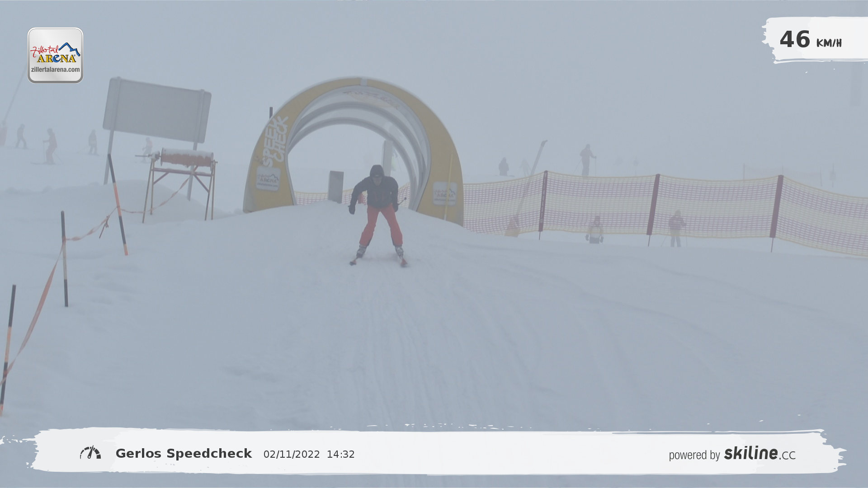Click the grey sensor box inside the arch
Image resolution: width=868 pixels, height=488 pixels.
click(336, 187)
